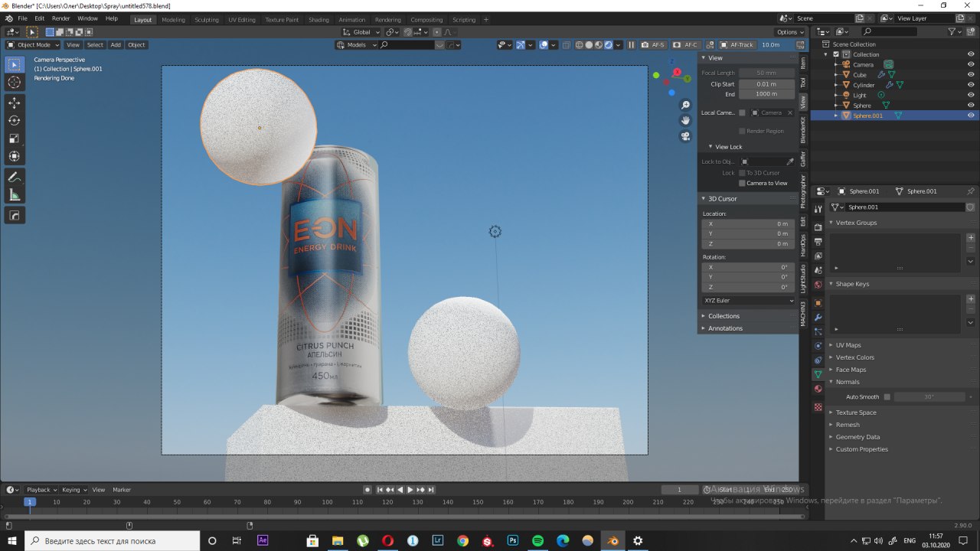This screenshot has width=980, height=551.
Task: Select the Measure tool
Action: pyautogui.click(x=15, y=195)
